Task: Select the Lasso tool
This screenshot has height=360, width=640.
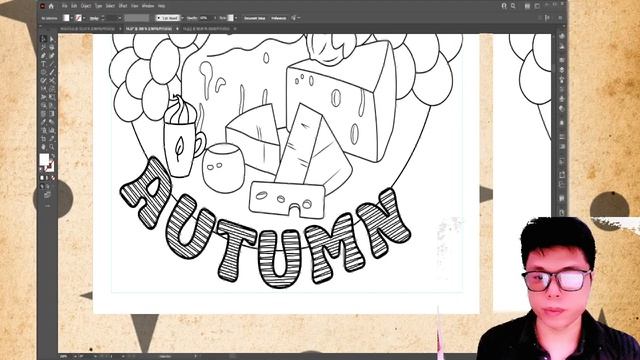Action: coord(52,47)
